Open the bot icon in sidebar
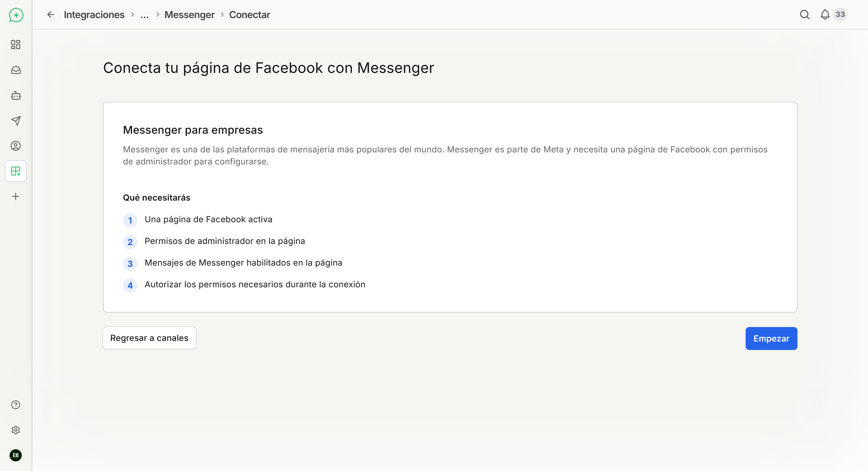Image resolution: width=868 pixels, height=471 pixels. coord(16,95)
